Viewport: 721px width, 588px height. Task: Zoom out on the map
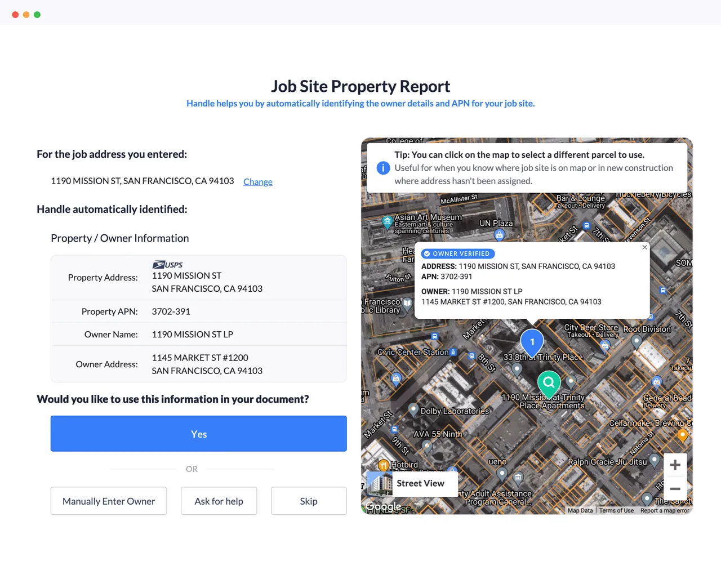(x=675, y=489)
